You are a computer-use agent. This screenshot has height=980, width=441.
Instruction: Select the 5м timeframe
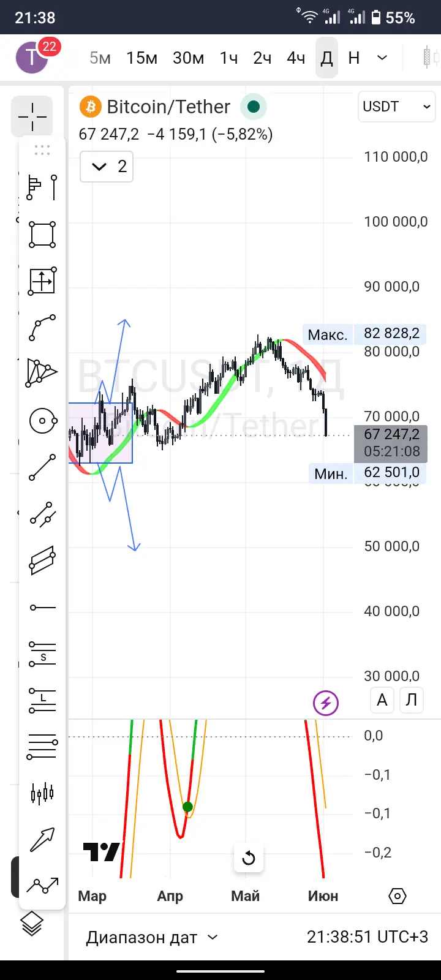pos(100,58)
